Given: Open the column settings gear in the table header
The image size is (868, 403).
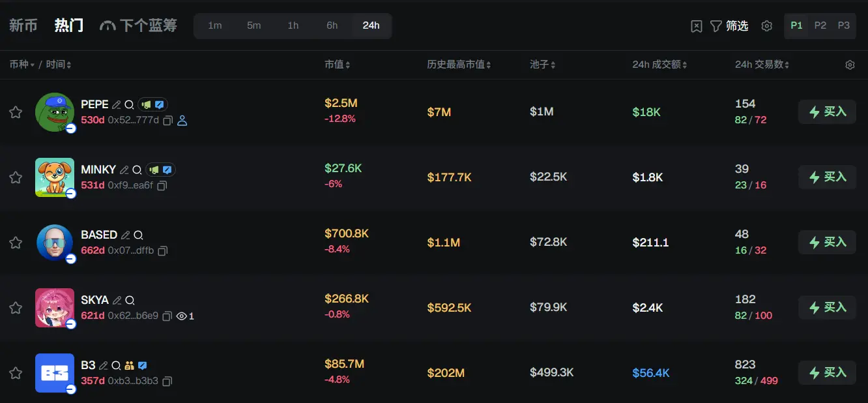Looking at the screenshot, I should 850,65.
